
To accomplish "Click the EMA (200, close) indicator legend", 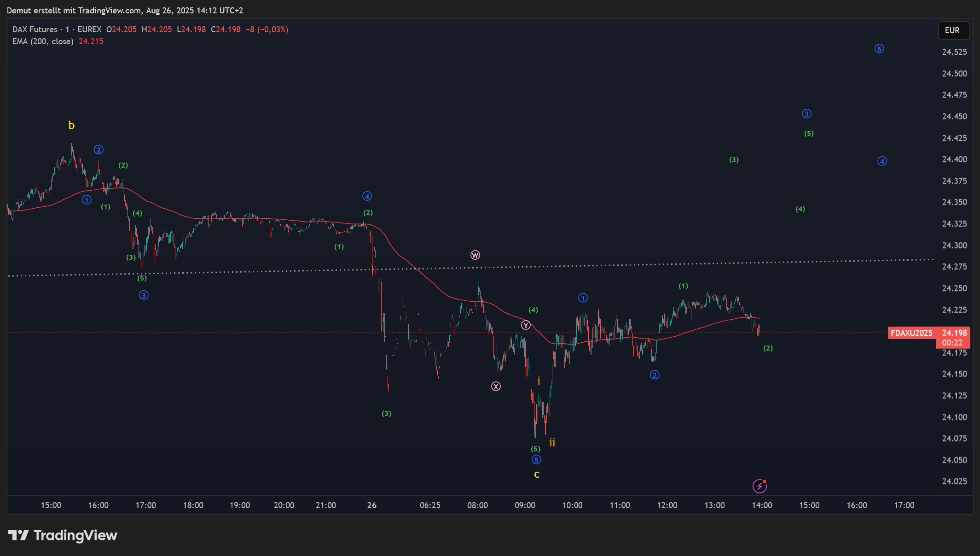I will click(x=43, y=41).
